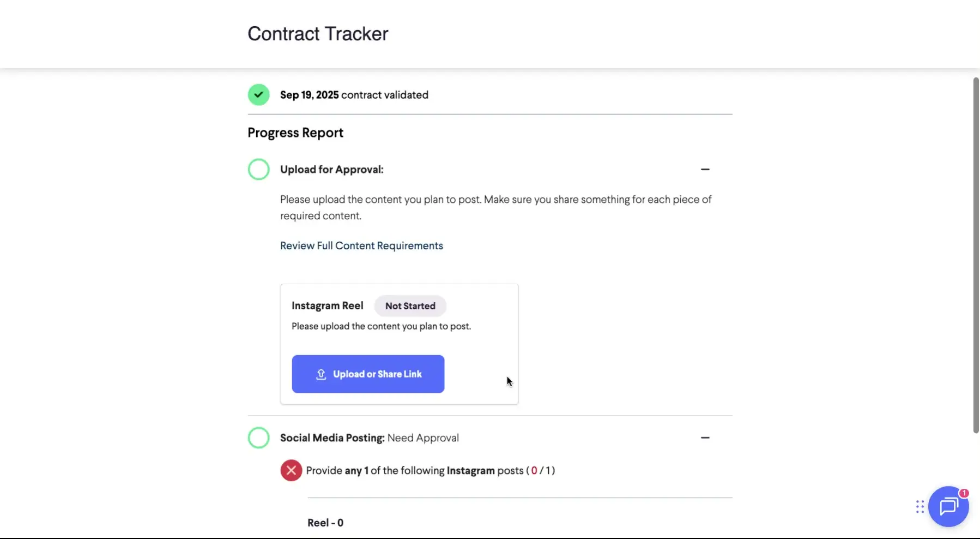Open Review Full Content Requirements
The width and height of the screenshot is (980, 539).
[361, 245]
